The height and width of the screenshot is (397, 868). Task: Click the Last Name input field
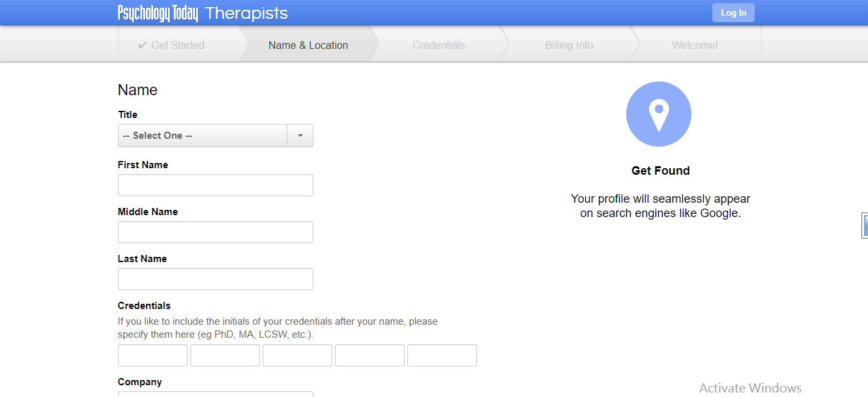coord(216,279)
